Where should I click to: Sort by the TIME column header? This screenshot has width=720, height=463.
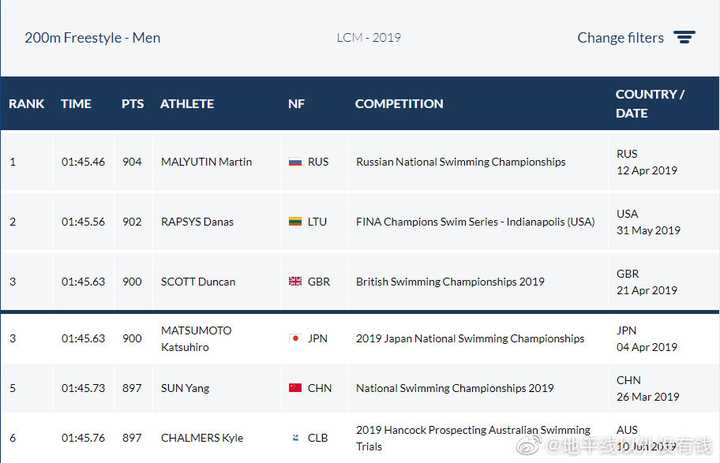(76, 104)
